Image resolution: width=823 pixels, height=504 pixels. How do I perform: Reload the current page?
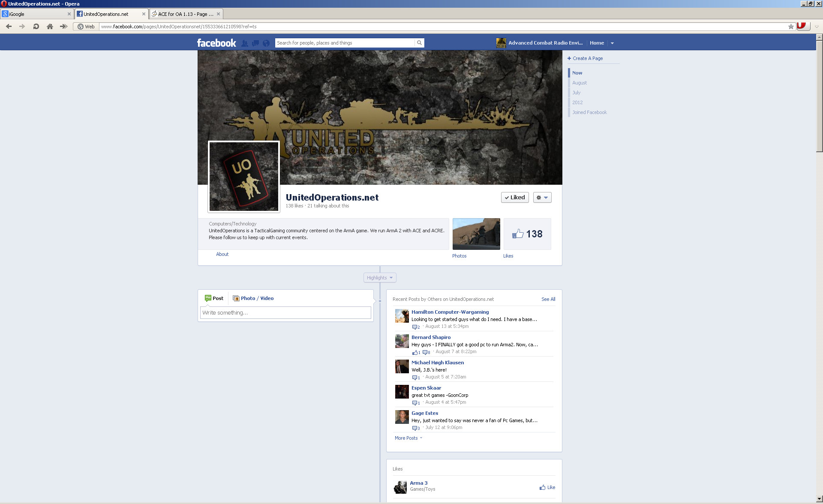36,27
